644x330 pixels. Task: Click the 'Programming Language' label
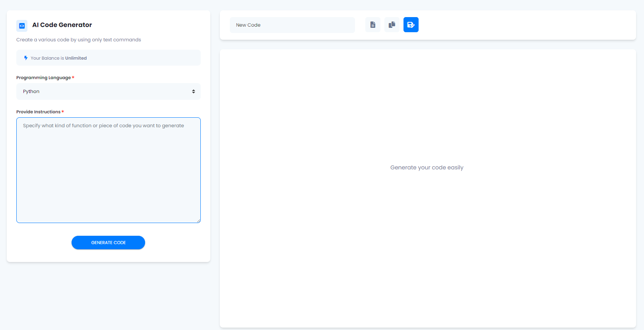point(44,78)
